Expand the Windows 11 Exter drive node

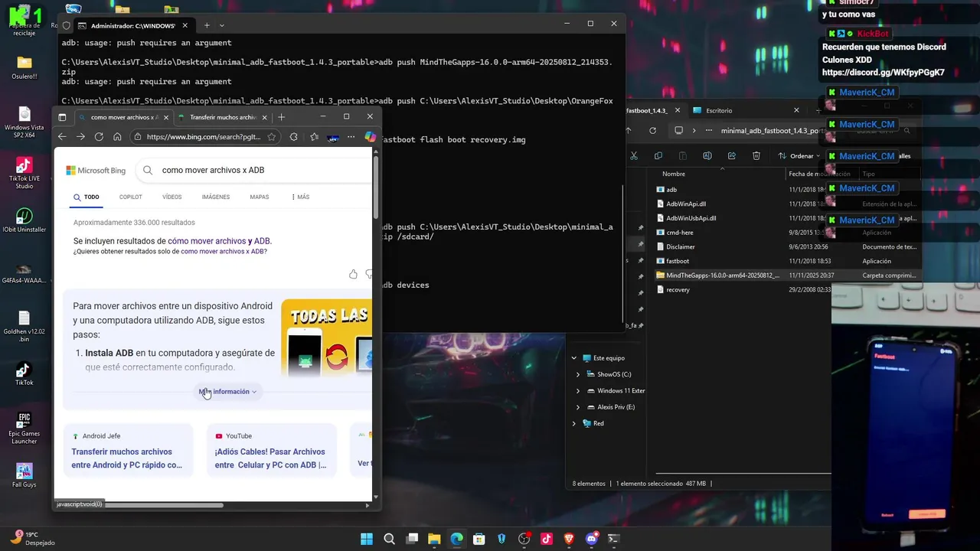coord(578,390)
